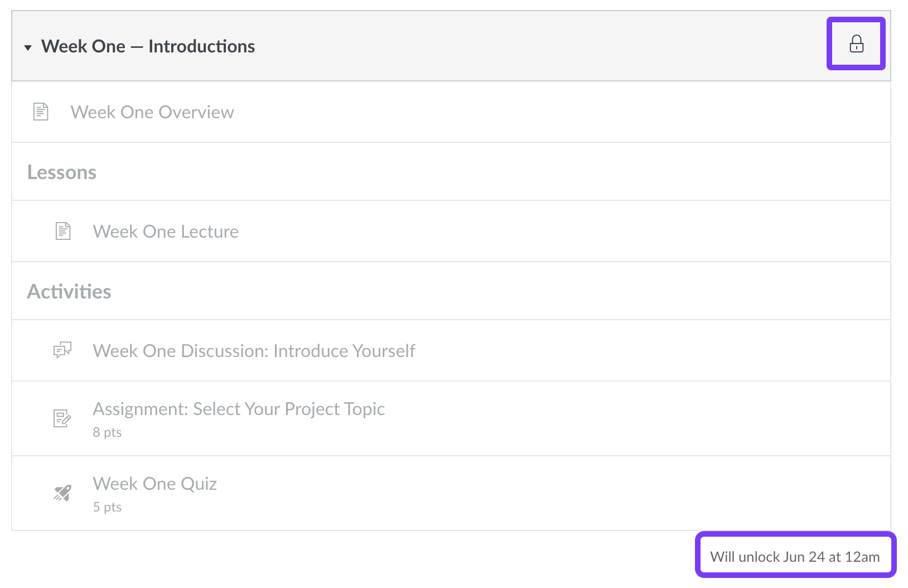
Task: Click the Will unlock Jun 24 notice
Action: pyautogui.click(x=794, y=556)
